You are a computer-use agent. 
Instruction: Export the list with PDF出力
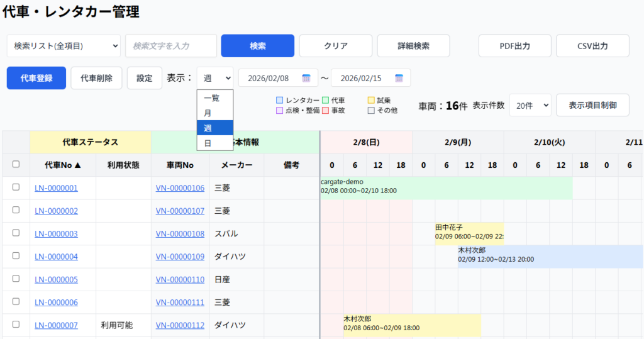pyautogui.click(x=514, y=46)
